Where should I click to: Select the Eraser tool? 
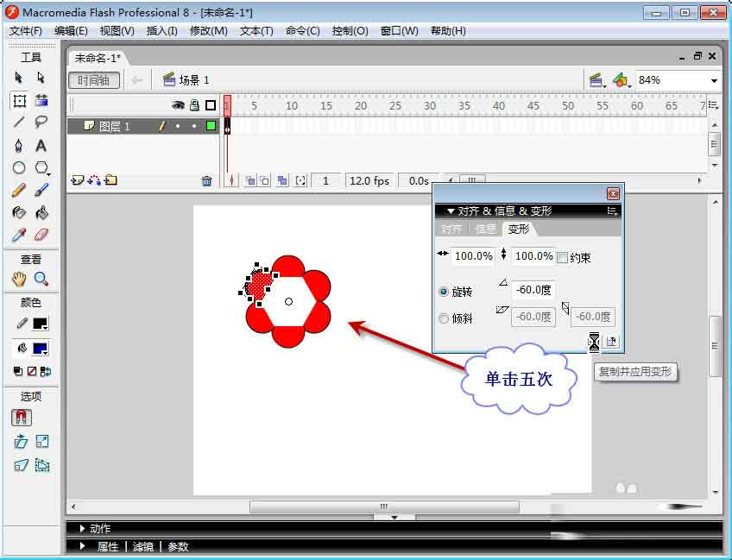pyautogui.click(x=41, y=235)
